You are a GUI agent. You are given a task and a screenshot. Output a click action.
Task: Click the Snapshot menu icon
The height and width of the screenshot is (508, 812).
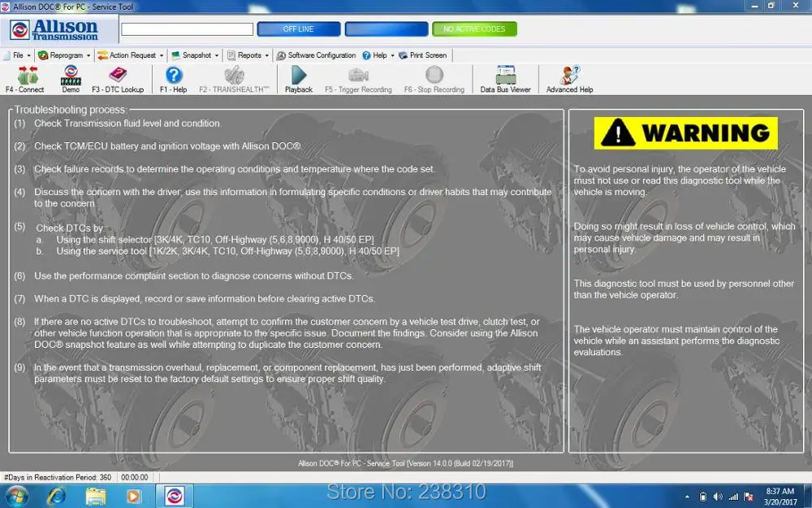[x=176, y=55]
